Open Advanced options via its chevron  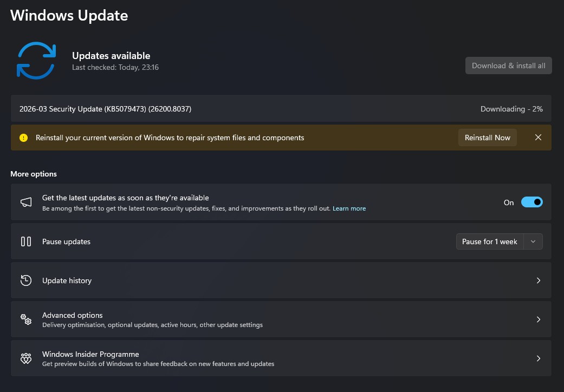(x=539, y=319)
